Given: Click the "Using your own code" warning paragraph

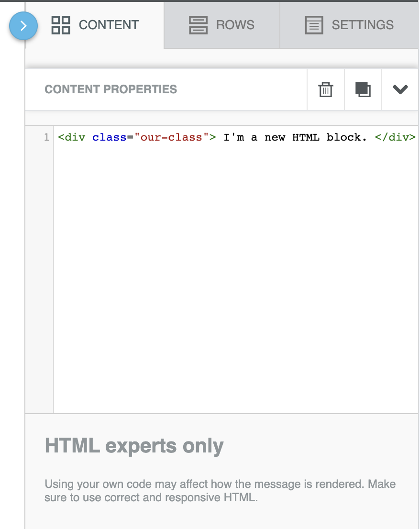Looking at the screenshot, I should [x=220, y=491].
